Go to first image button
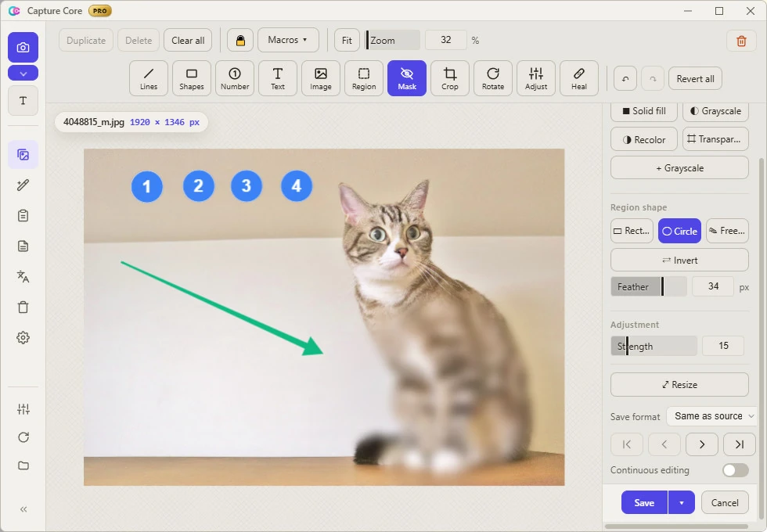This screenshot has width=767, height=532. click(627, 444)
